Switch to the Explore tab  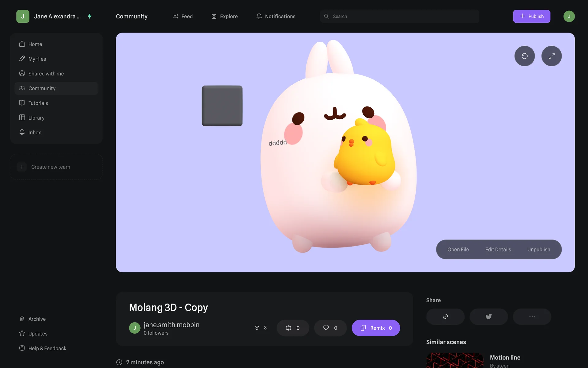tap(224, 16)
